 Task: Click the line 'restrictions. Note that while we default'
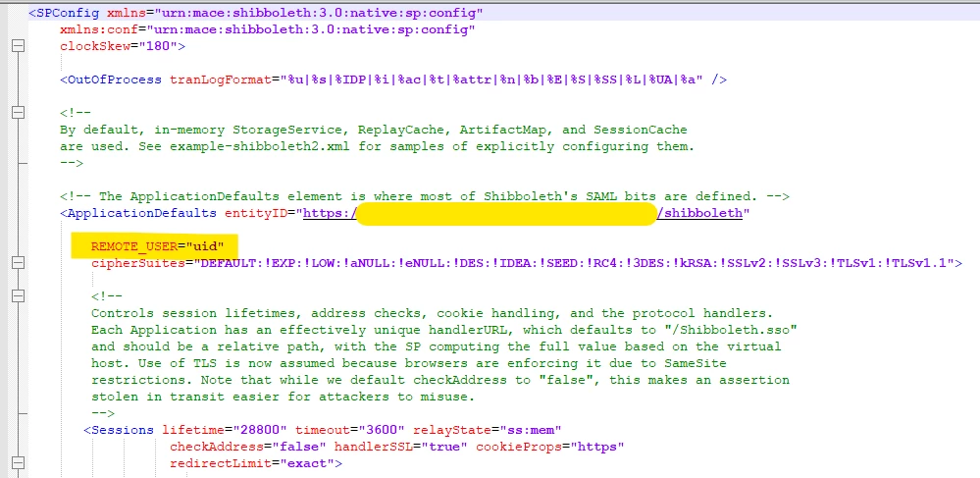[x=440, y=380]
